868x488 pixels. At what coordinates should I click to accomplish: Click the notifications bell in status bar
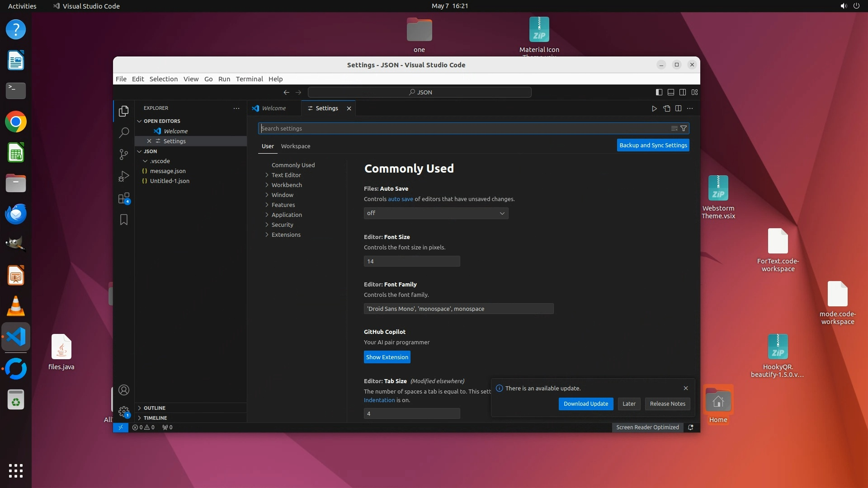pyautogui.click(x=690, y=427)
